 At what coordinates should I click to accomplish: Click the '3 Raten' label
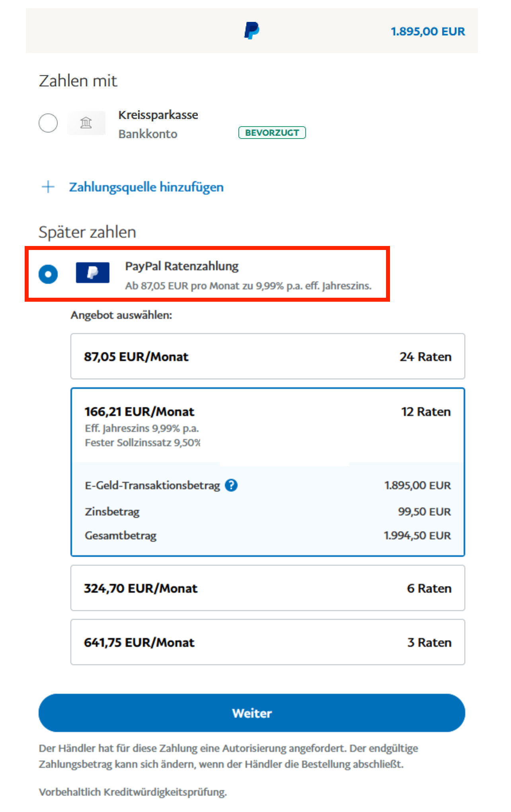(x=429, y=642)
